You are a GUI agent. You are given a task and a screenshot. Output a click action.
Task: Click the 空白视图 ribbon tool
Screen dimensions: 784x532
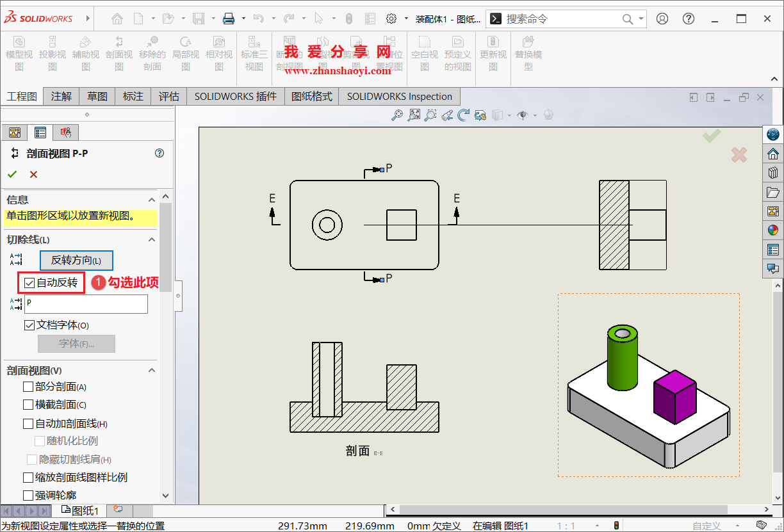pyautogui.click(x=425, y=53)
